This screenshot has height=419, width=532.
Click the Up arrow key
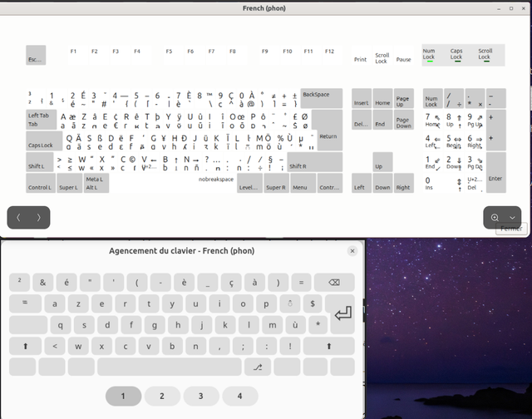[382, 162]
